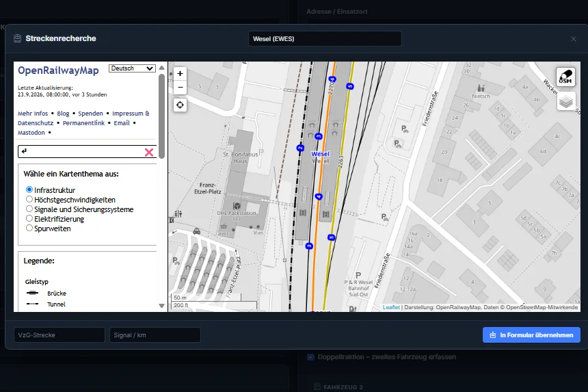Screen dimensions: 588x392
Task: Click the taxi stand icon on map
Action: click(196, 231)
